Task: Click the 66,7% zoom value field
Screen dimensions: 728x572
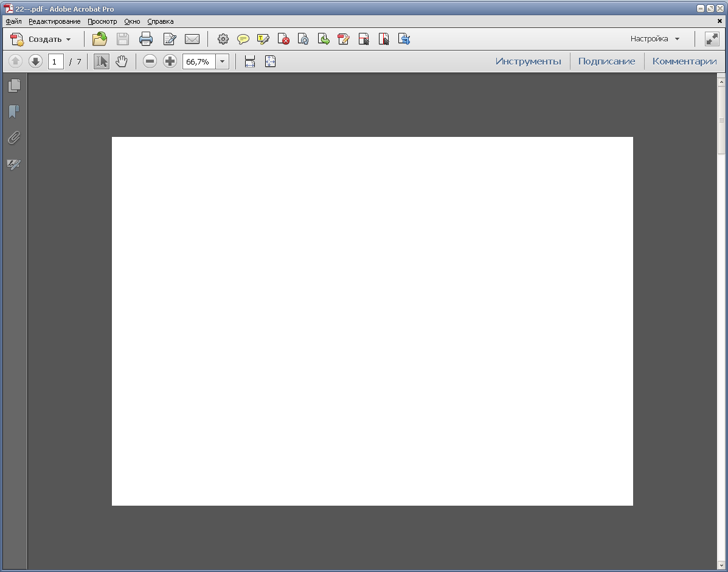Action: 199,61
